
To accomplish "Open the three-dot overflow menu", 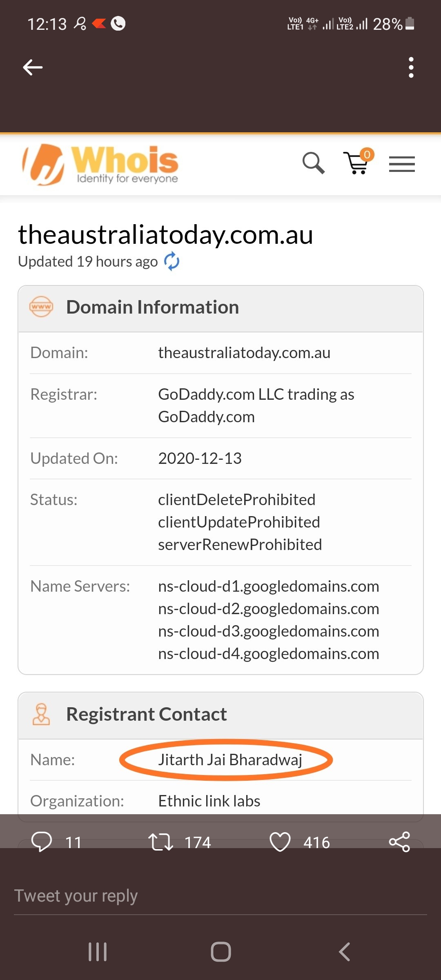I will pos(411,67).
